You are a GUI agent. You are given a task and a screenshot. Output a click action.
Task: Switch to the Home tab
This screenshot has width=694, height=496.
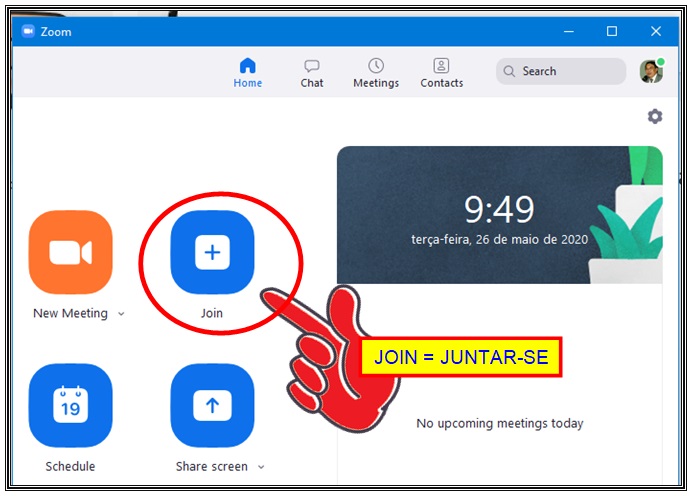click(248, 72)
